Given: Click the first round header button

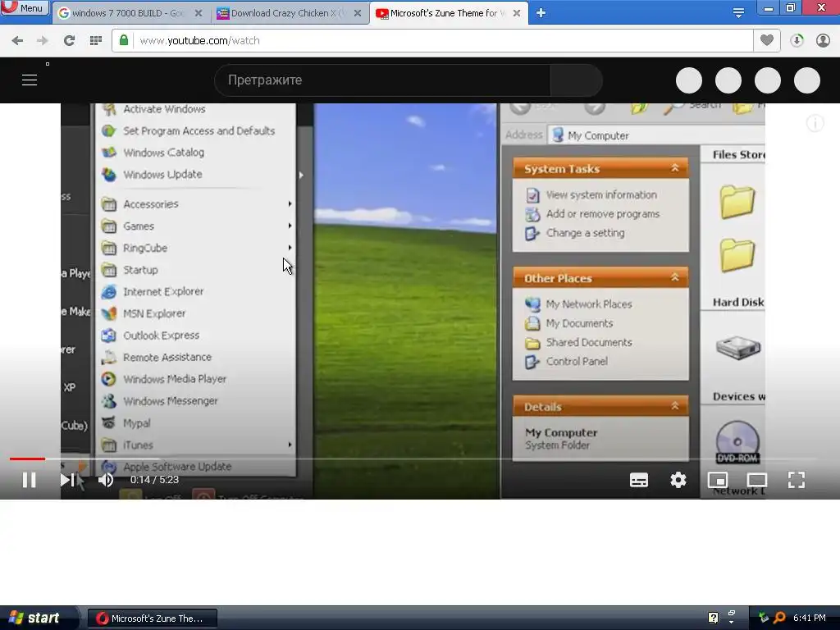Looking at the screenshot, I should pos(689,80).
